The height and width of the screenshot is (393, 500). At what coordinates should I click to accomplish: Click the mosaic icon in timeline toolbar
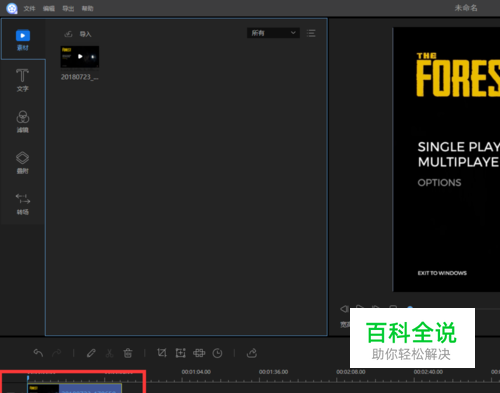[x=199, y=353]
